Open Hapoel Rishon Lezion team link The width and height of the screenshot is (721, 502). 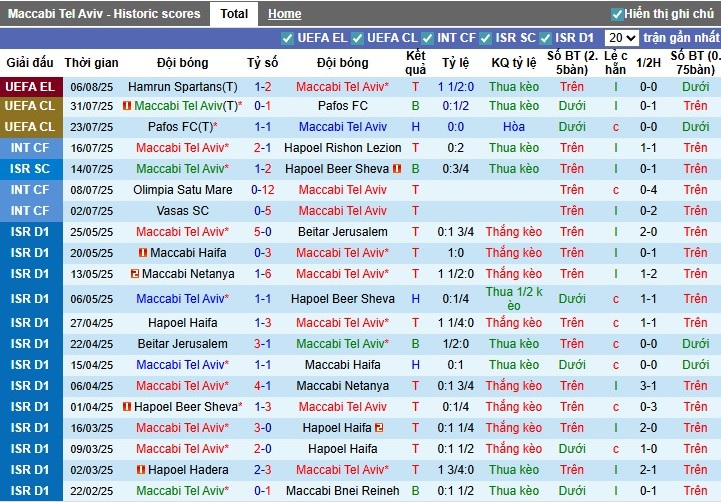coord(343,148)
